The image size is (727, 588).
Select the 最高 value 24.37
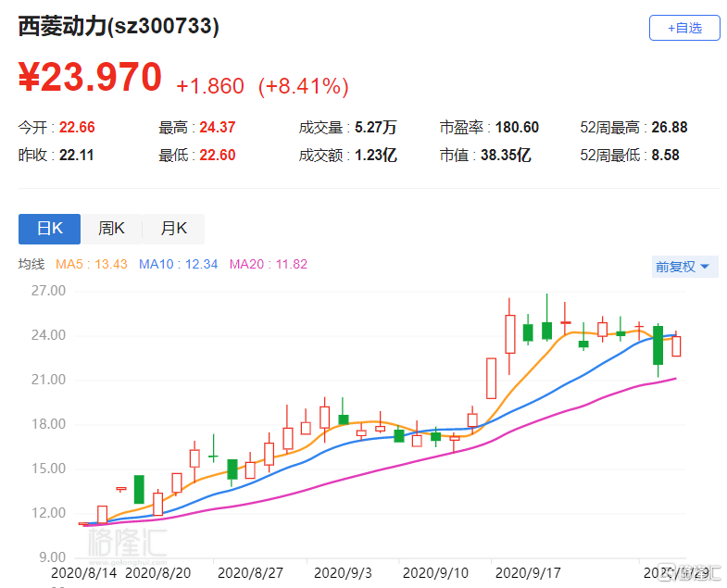[x=218, y=127]
